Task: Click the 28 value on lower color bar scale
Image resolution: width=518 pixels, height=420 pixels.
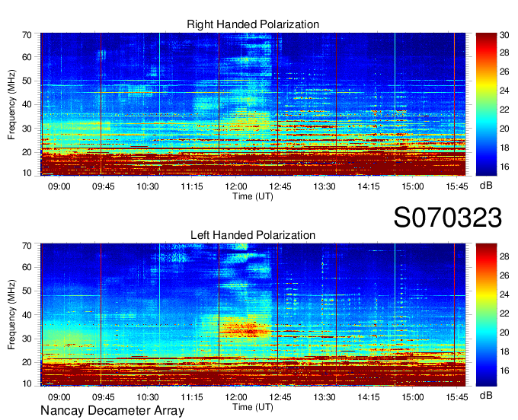Action: click(x=504, y=256)
